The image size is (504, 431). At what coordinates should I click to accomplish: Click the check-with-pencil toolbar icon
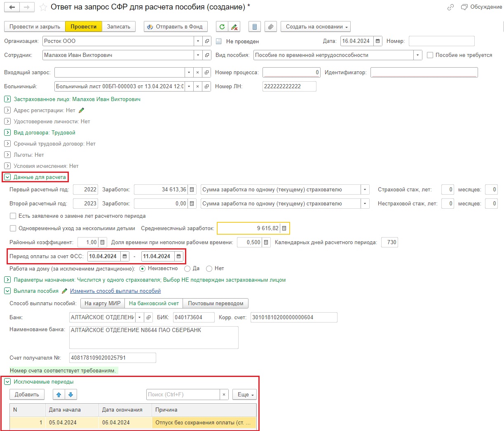234,27
